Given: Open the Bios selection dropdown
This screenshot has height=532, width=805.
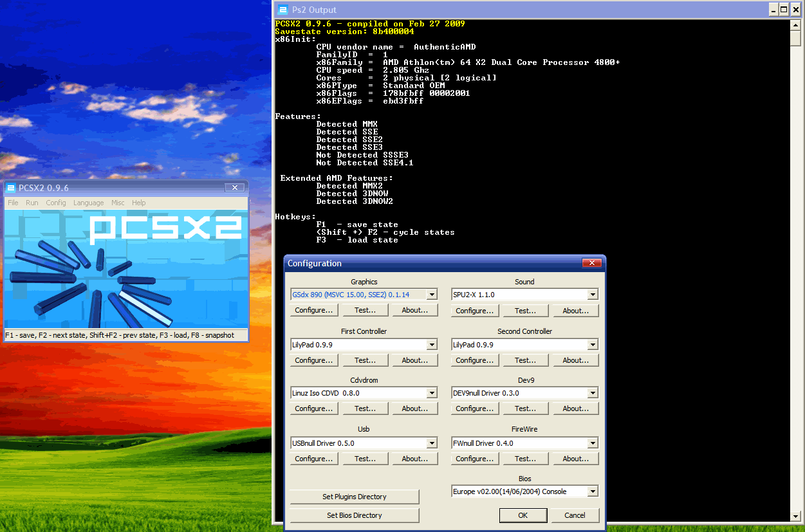Looking at the screenshot, I should (593, 491).
